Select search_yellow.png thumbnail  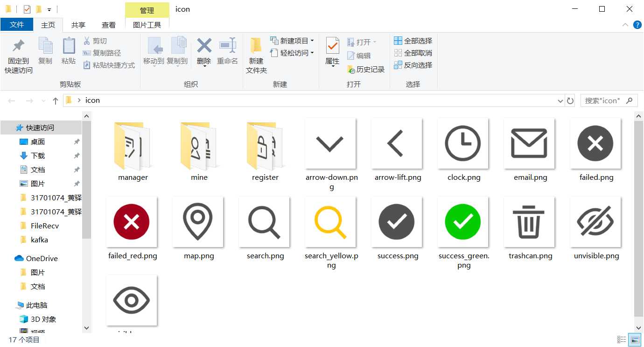pyautogui.click(x=331, y=222)
